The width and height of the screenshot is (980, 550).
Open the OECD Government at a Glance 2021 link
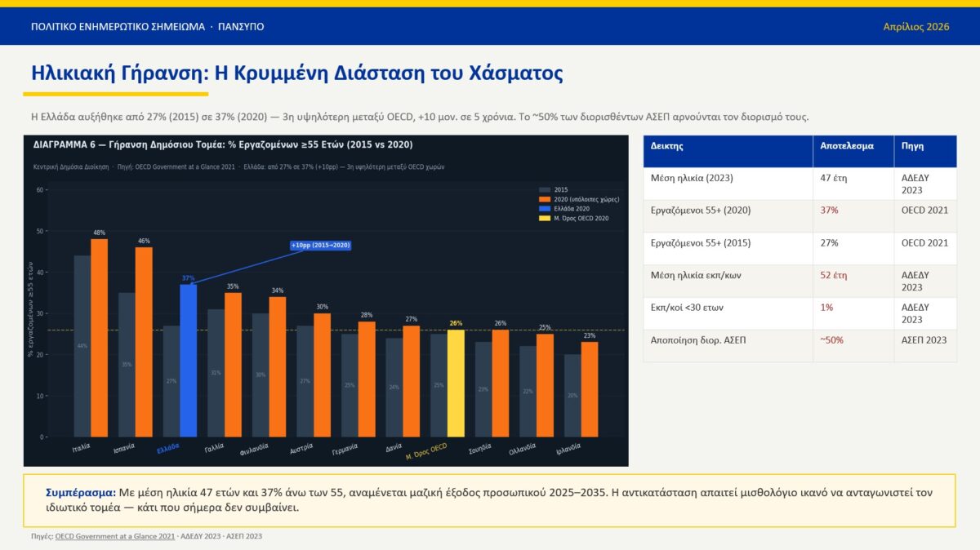115,536
